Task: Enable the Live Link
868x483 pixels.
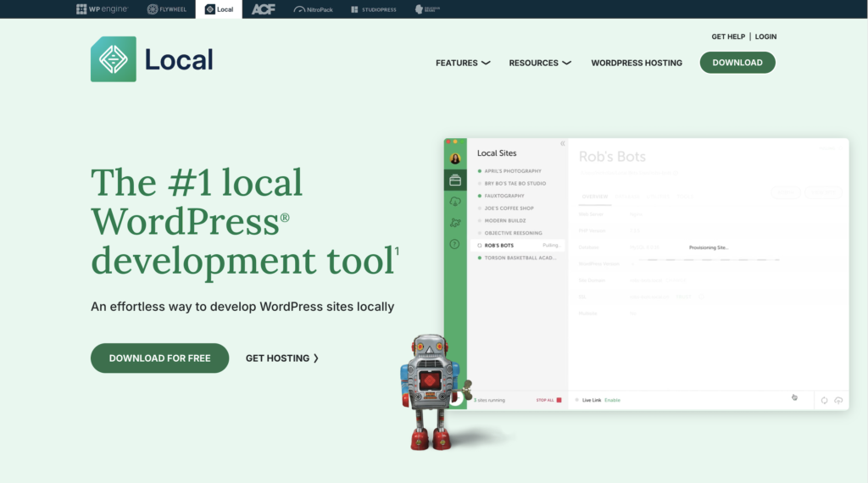Action: point(612,400)
